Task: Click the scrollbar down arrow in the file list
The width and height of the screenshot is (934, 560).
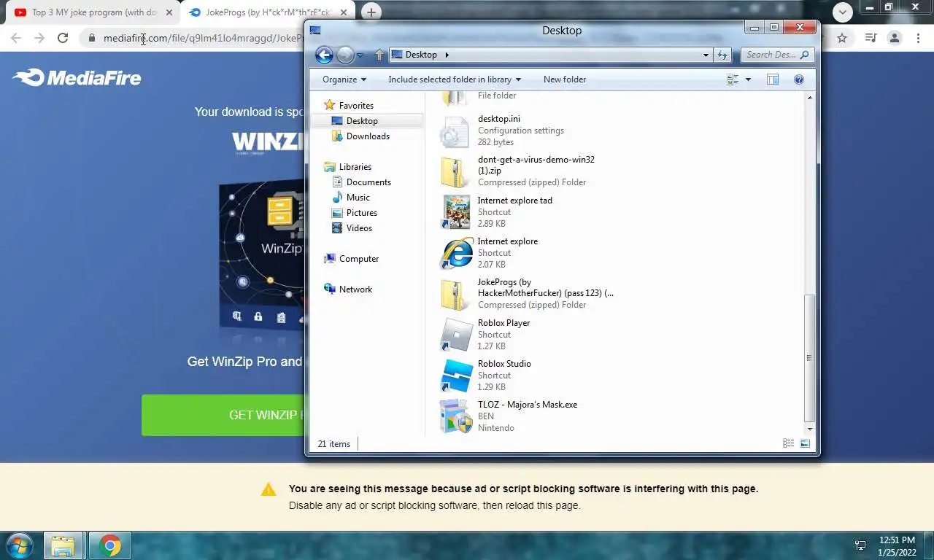Action: tap(809, 429)
